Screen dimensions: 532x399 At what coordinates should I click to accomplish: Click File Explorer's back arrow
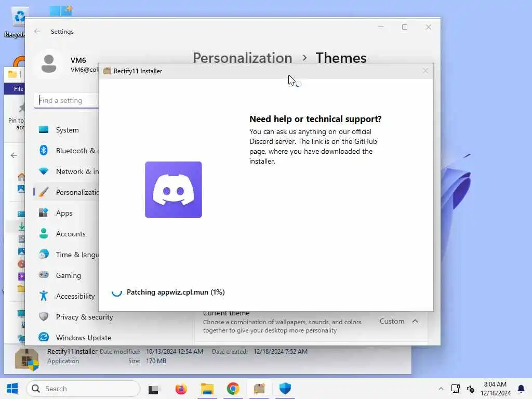coord(14,155)
